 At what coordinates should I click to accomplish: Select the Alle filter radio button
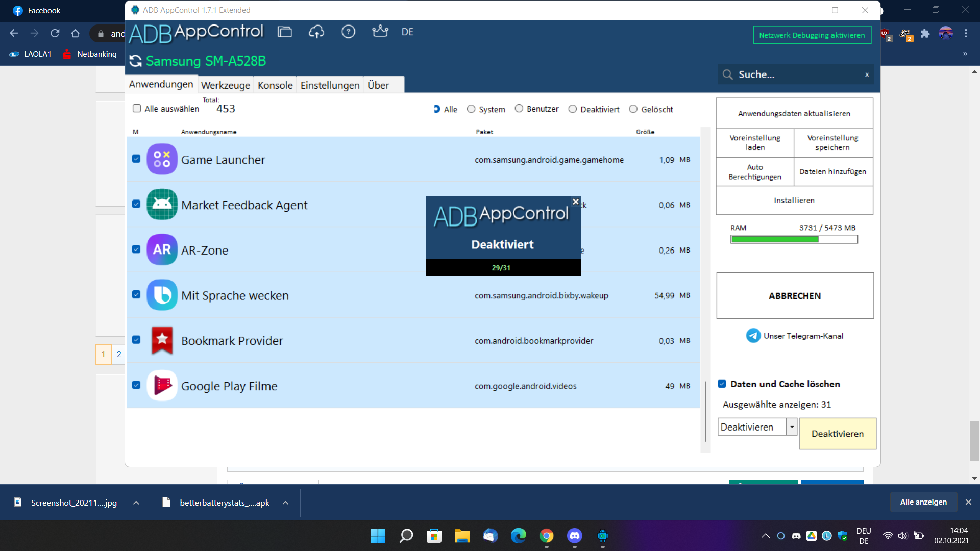pos(437,109)
